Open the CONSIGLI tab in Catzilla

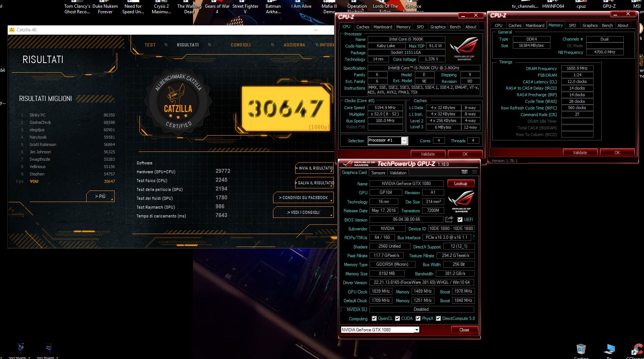(x=241, y=45)
